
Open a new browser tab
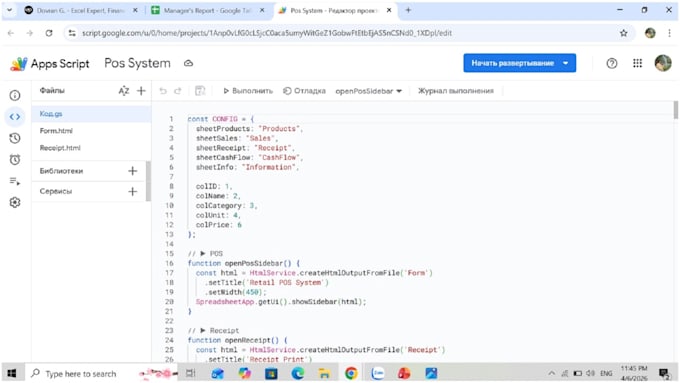tap(408, 10)
